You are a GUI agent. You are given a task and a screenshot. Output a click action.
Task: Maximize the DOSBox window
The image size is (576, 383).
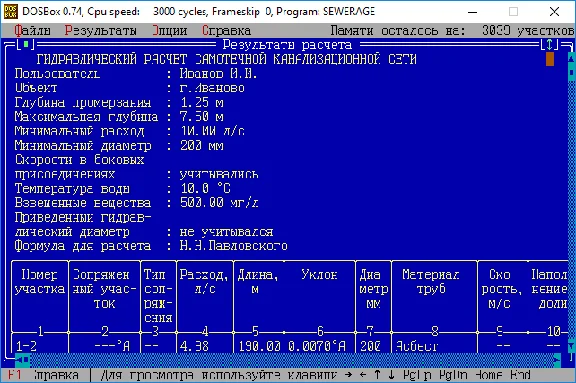coord(513,12)
